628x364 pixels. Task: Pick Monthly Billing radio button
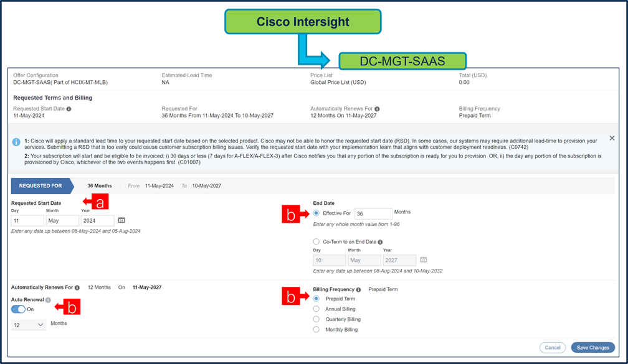tap(316, 330)
